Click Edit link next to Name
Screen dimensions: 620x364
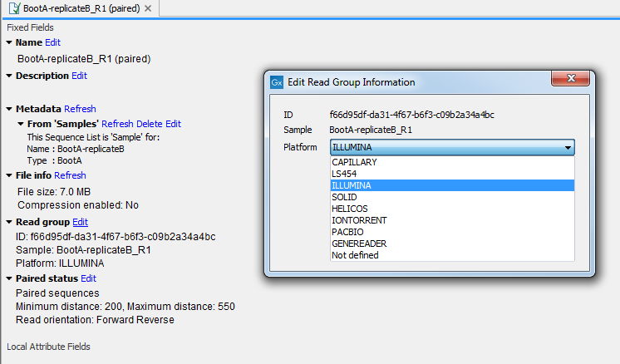click(52, 42)
